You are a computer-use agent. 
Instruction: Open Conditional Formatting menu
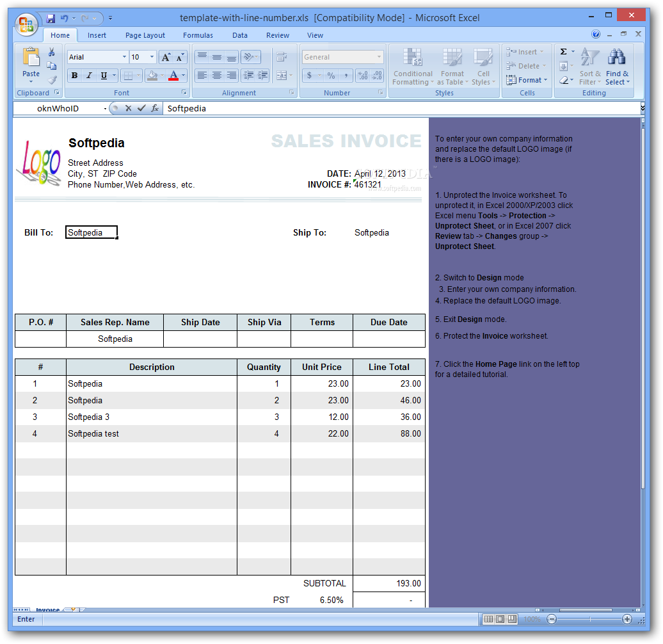[413, 67]
